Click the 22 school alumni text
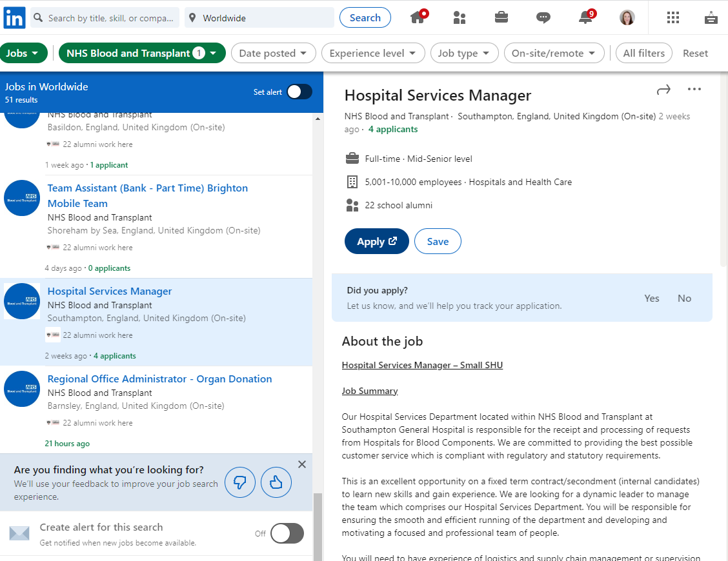This screenshot has width=728, height=561. pos(398,205)
